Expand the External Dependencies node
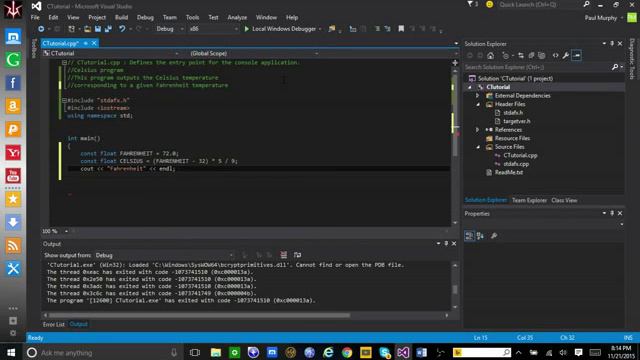 tap(477, 96)
